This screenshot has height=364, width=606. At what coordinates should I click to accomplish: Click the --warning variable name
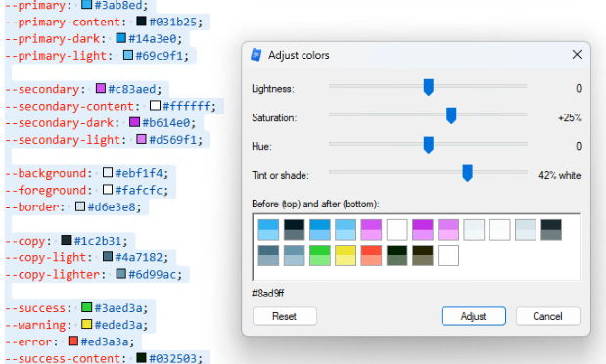click(35, 325)
